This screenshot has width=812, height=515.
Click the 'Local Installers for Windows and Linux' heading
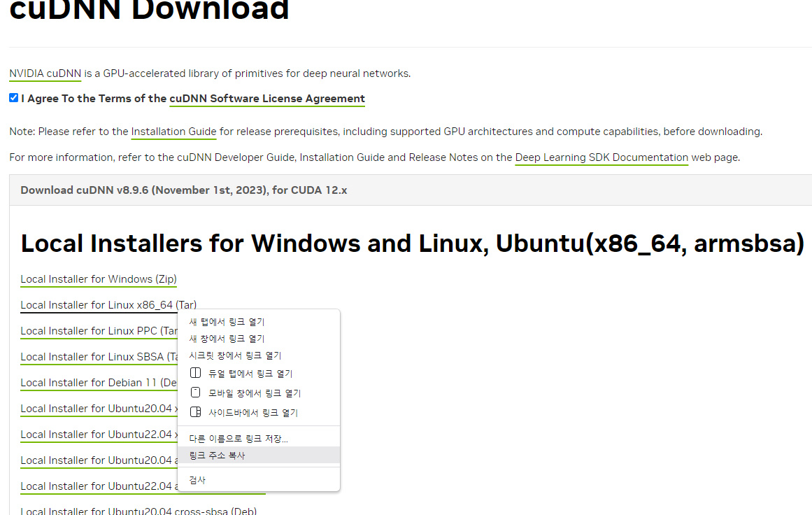tap(412, 244)
